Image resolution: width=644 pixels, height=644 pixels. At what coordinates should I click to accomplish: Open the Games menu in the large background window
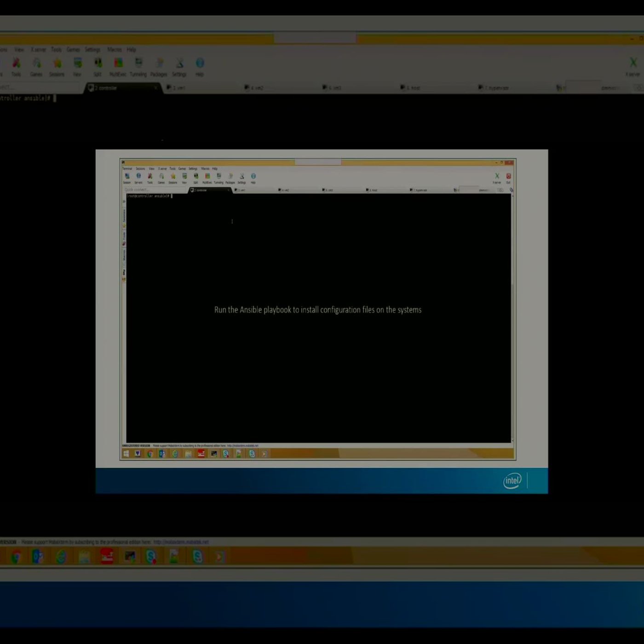click(73, 50)
